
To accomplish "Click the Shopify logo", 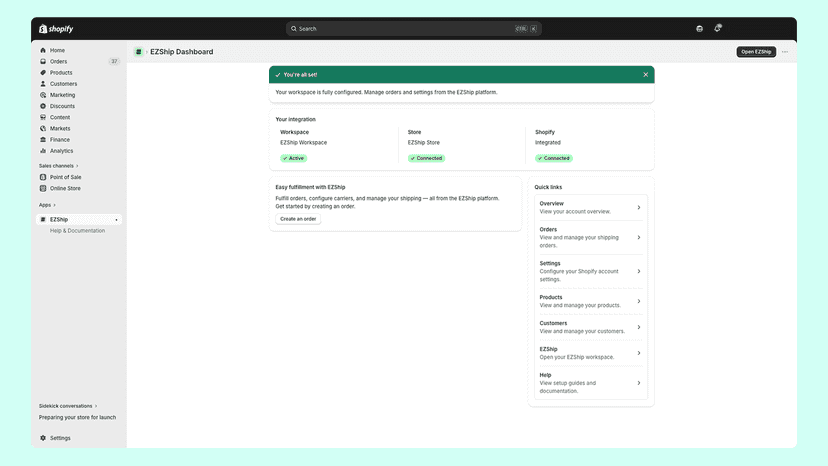I will (56, 29).
